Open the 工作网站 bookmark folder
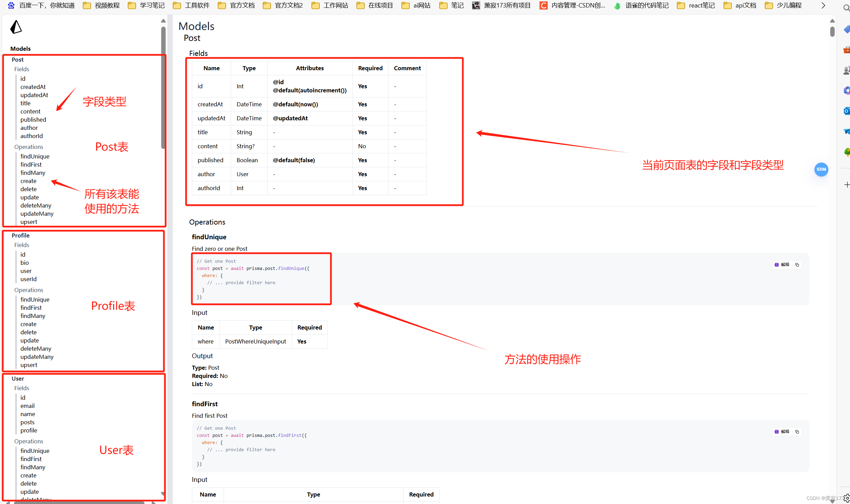 tap(330, 5)
